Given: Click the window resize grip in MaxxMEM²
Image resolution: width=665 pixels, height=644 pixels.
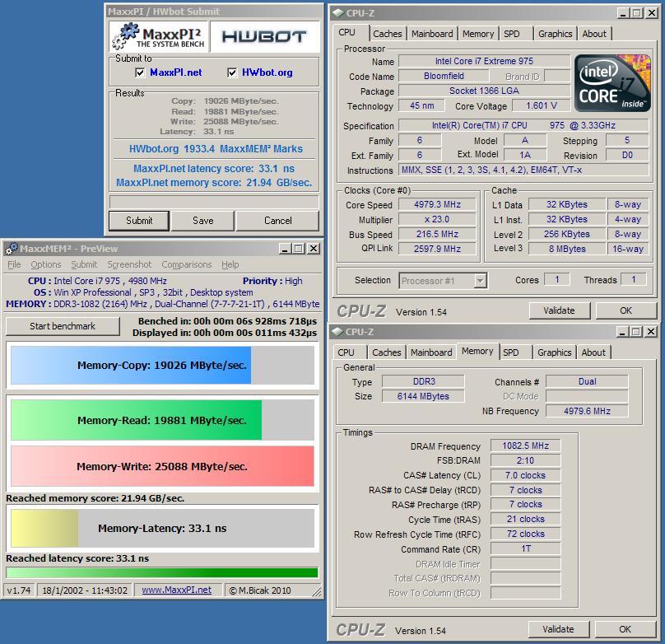Looking at the screenshot, I should pos(316,591).
